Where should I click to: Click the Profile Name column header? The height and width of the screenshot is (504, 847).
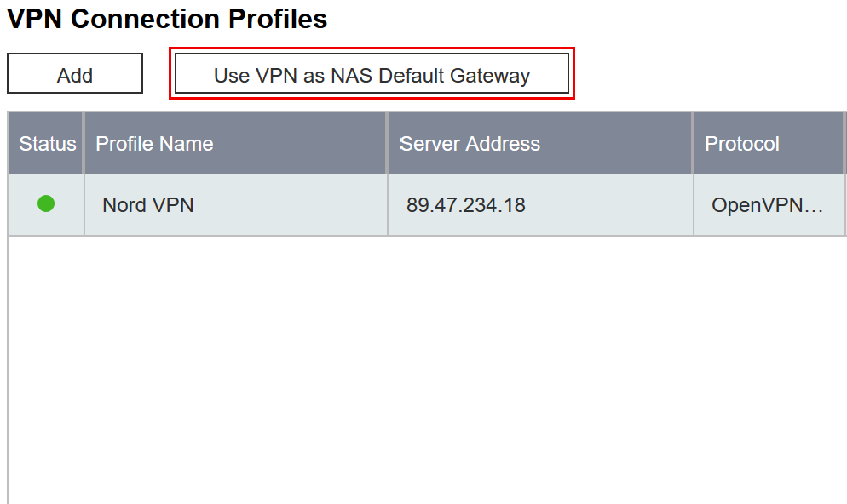pos(154,144)
